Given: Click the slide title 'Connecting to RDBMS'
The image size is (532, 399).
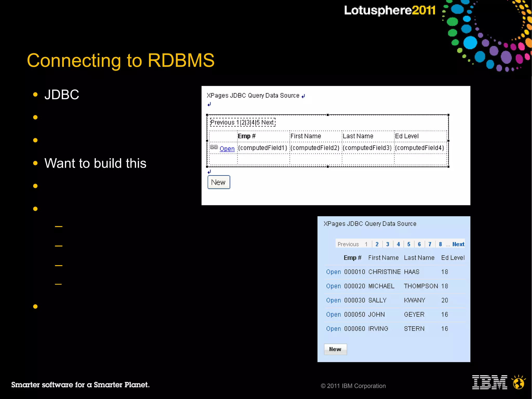Looking at the screenshot, I should pyautogui.click(x=121, y=61).
